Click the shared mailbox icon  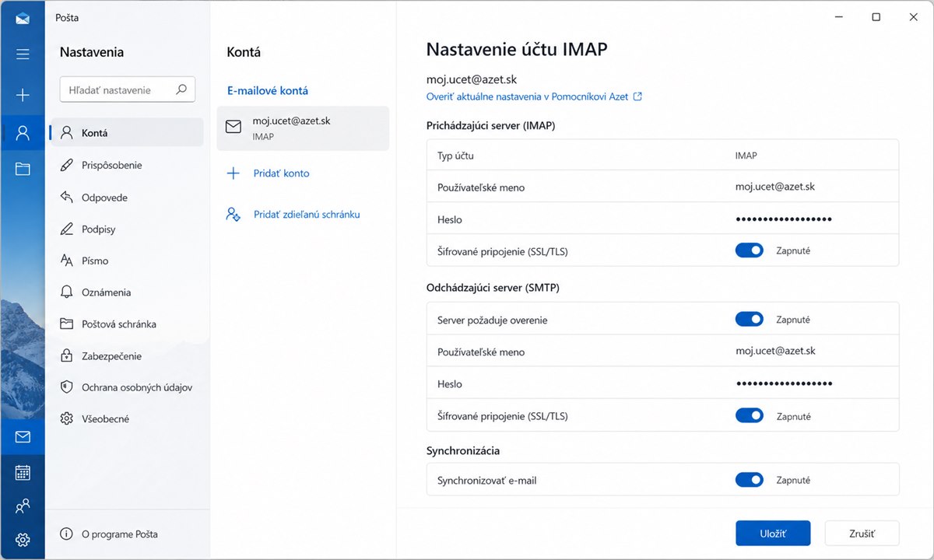point(233,214)
